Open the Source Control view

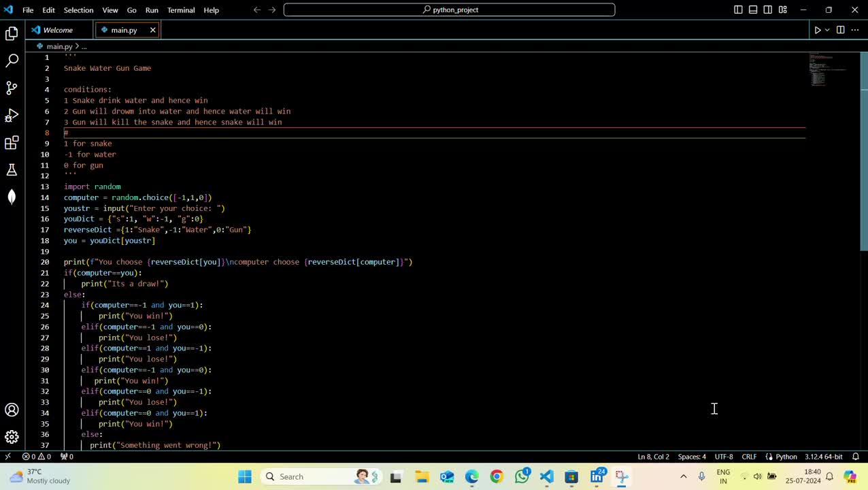click(x=12, y=88)
